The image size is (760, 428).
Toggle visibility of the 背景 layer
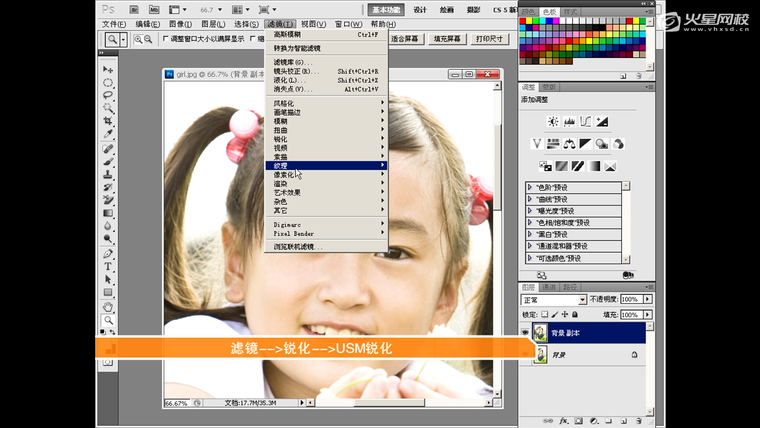point(525,355)
